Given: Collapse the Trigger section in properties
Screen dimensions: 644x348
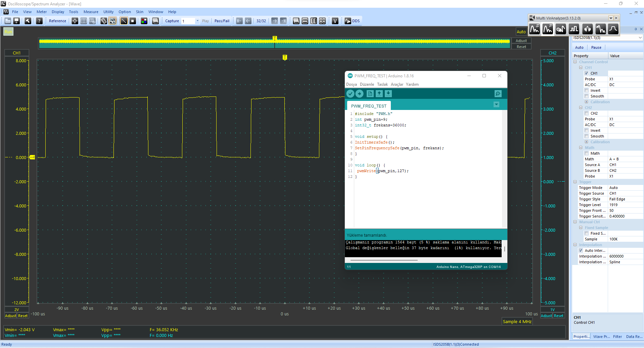Looking at the screenshot, I should 575,182.
